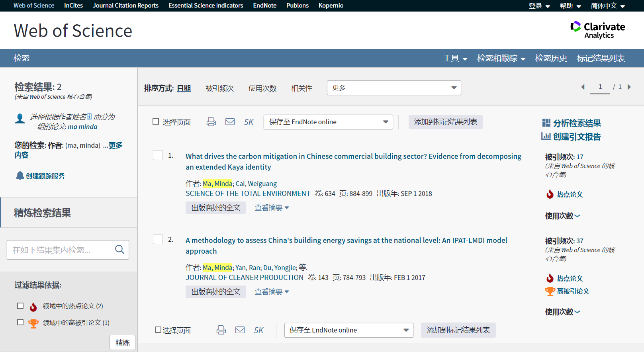Go to previous results page arrow
This screenshot has width=644, height=352.
[583, 87]
